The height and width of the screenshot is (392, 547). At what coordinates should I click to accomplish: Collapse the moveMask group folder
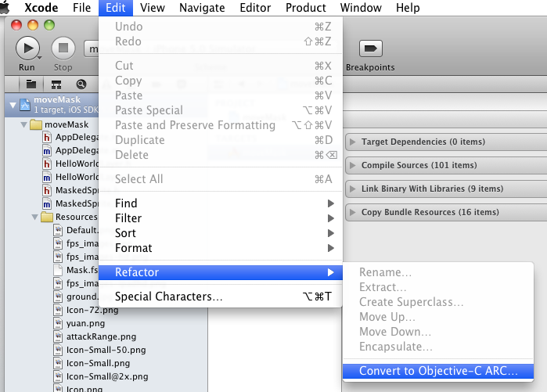pyautogui.click(x=23, y=124)
